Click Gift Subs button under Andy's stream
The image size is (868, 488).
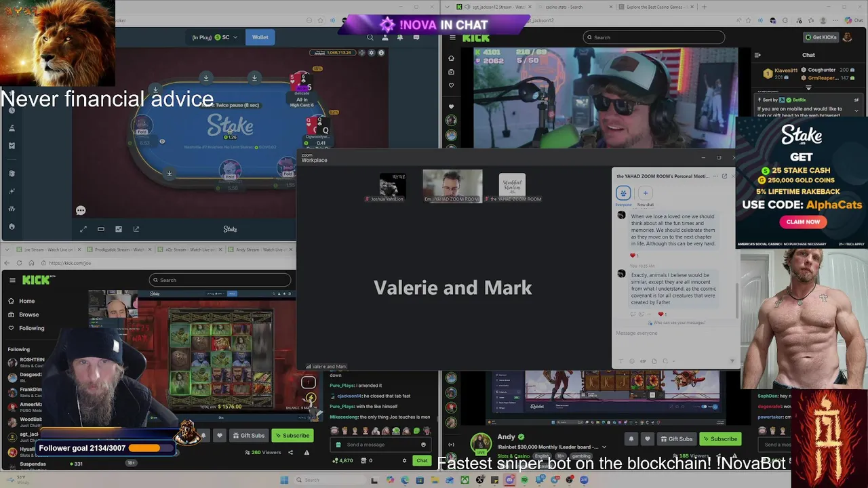pos(676,439)
